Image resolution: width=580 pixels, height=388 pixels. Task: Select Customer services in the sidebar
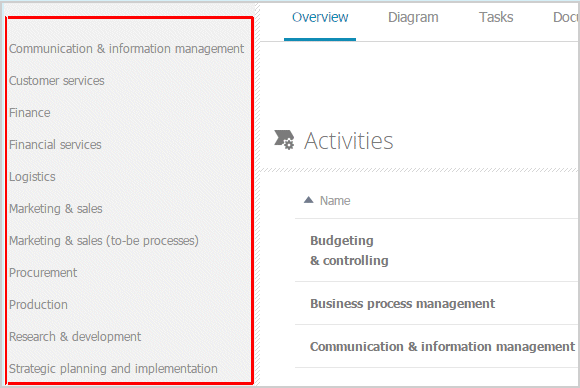click(57, 81)
